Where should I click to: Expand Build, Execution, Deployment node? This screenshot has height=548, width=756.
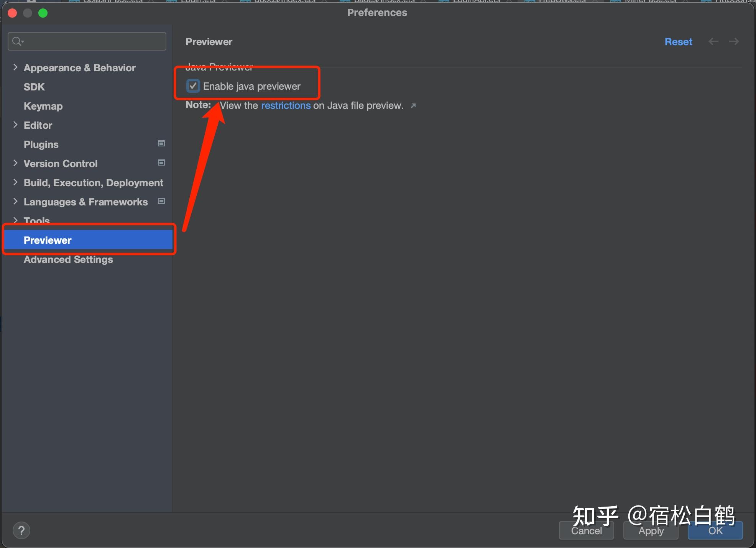pos(15,182)
